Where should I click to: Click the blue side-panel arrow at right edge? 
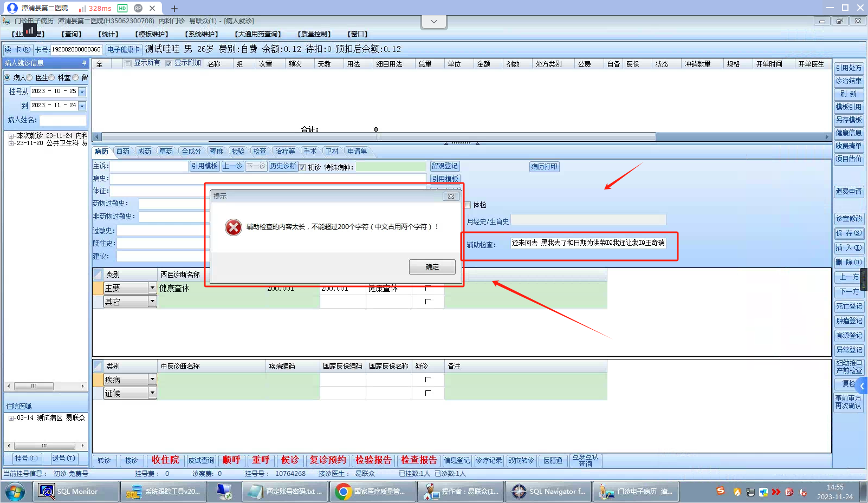coord(861,386)
